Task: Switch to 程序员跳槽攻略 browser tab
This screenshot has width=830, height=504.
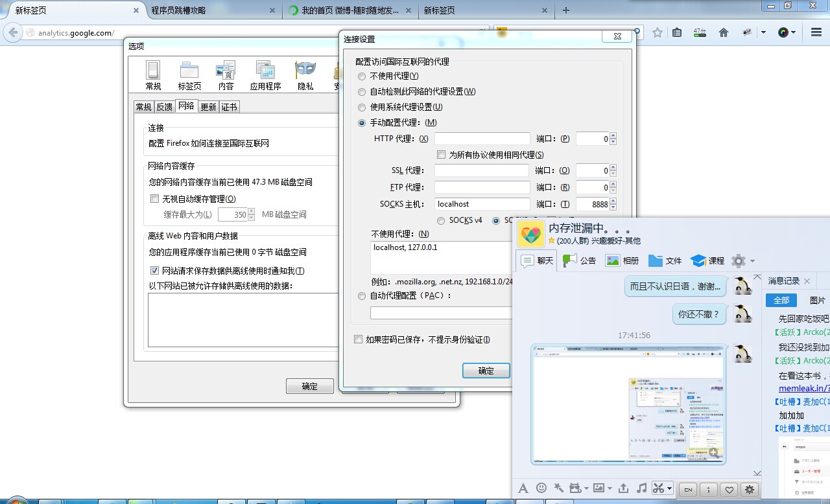Action: click(x=213, y=10)
